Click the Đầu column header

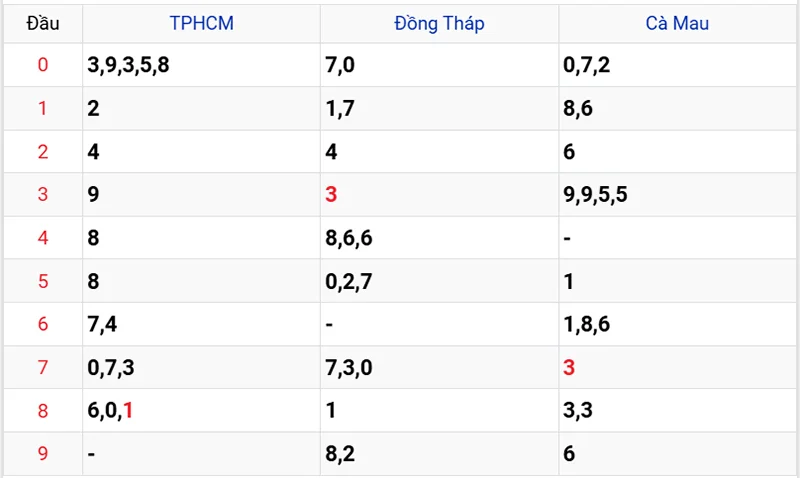point(43,23)
